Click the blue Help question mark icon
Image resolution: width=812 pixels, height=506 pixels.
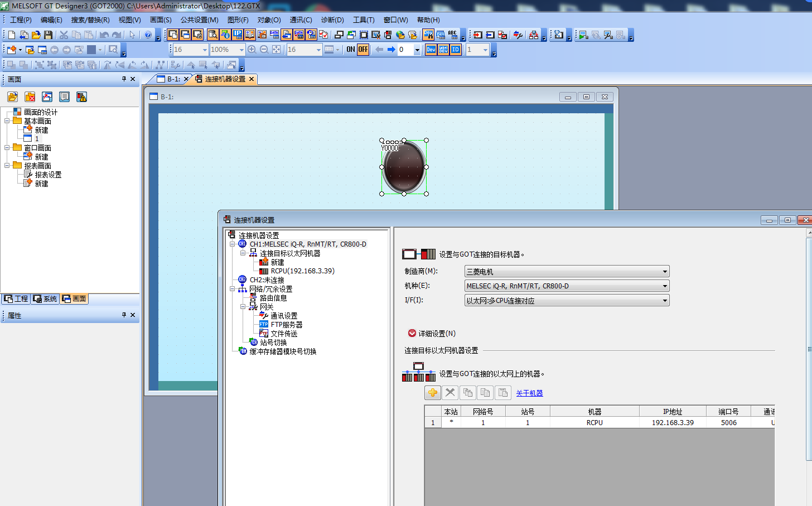point(148,35)
